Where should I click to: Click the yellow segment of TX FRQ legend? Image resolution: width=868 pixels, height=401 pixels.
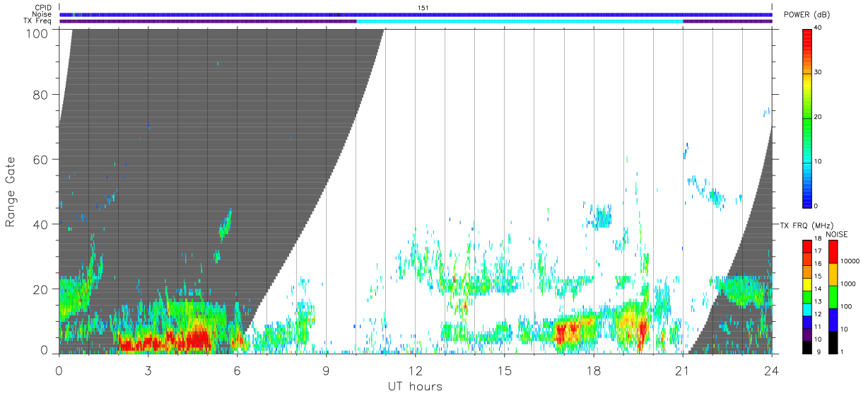[x=807, y=284]
